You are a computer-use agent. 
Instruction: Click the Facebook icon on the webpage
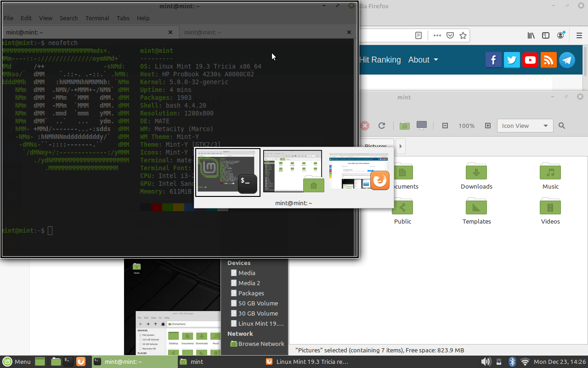coord(493,60)
